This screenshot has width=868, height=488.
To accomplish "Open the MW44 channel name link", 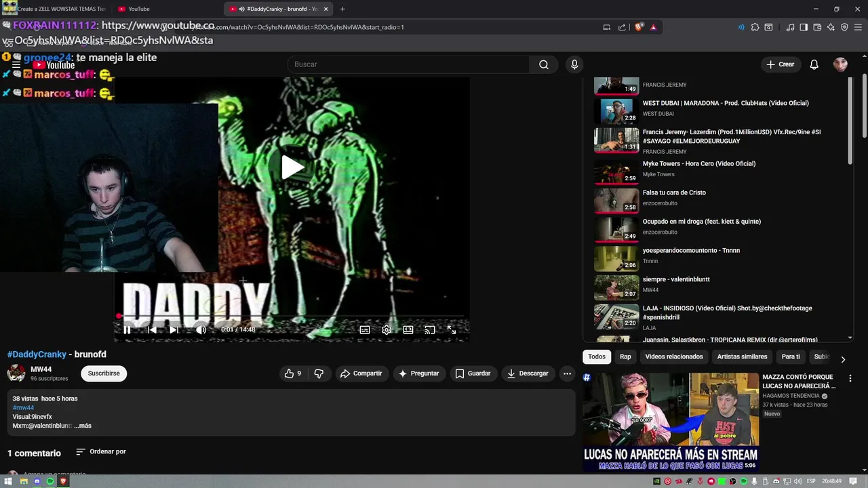I will tap(41, 369).
